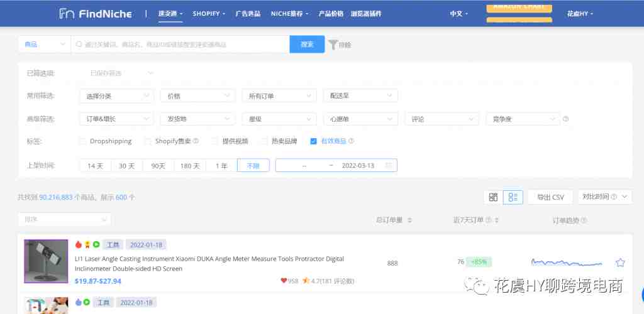Open the 广告选品 nav item
The height and width of the screenshot is (314, 644).
[x=248, y=13]
